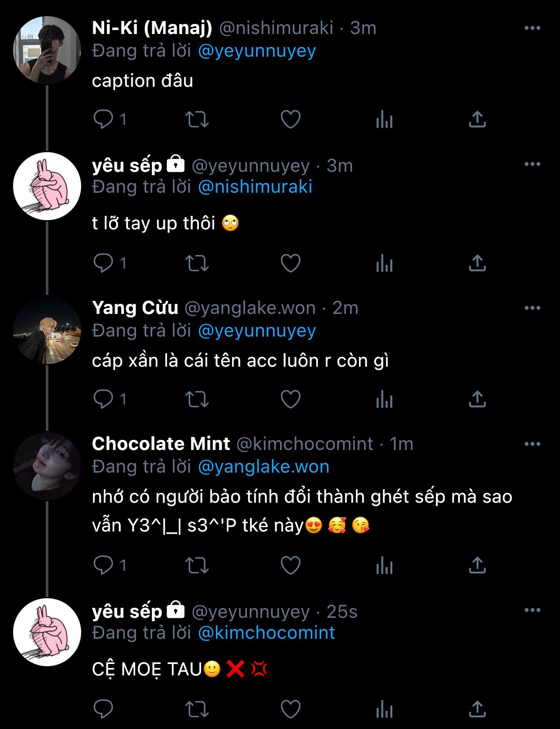Open the @nishimuraki mention link
This screenshot has width=560, height=729.
coord(255,187)
